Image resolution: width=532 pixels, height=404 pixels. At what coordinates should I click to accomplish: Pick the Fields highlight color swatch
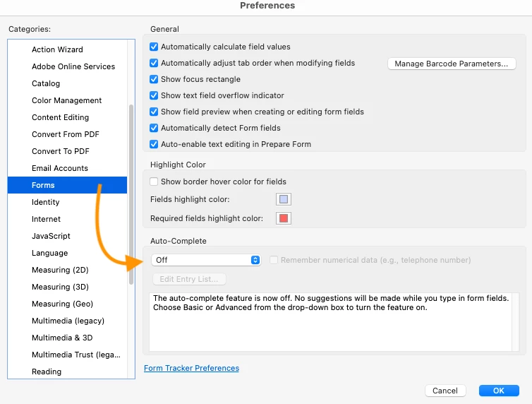pos(284,200)
